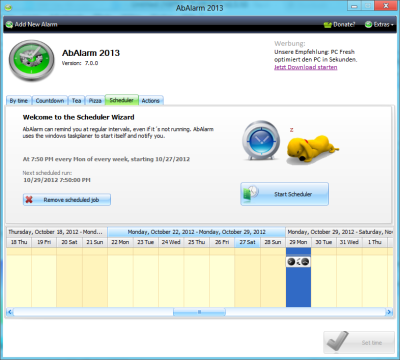This screenshot has height=360, width=400.
Task: Click the At 7:50 PM every Mon summary text
Action: click(x=106, y=159)
